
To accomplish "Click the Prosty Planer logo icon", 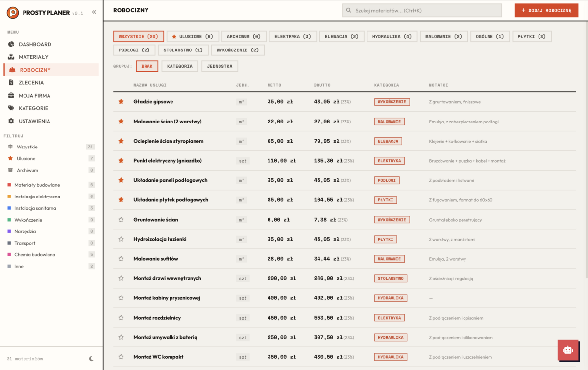I will pos(13,13).
